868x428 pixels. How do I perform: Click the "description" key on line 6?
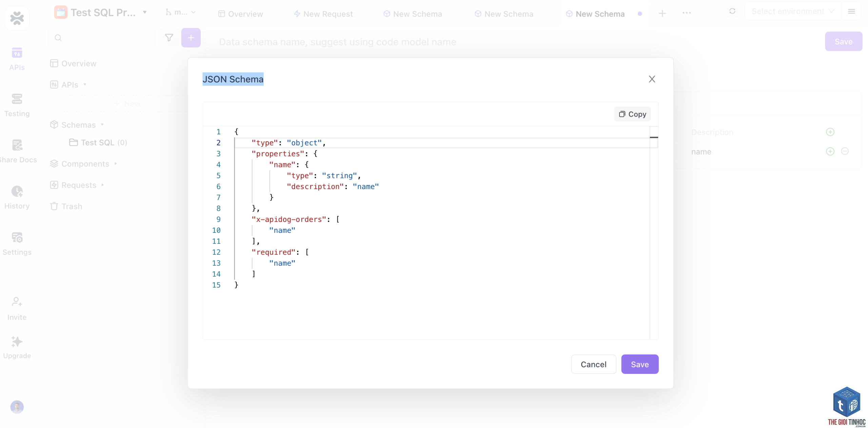pos(315,186)
